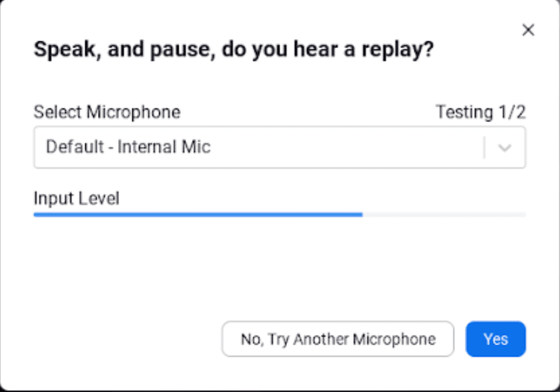560x392 pixels.
Task: Click the right end of Input Level meter
Action: point(523,215)
